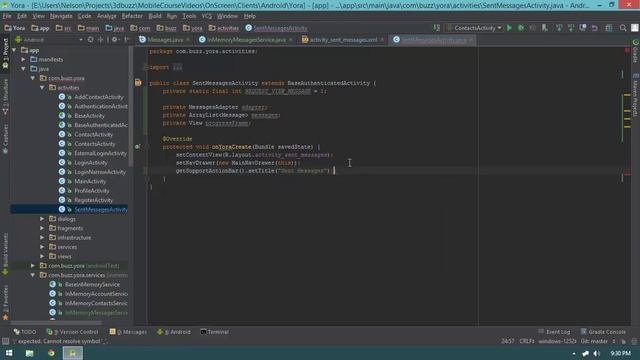Viewport: 640px width, 360px height.
Task: Start debugging with the Debug bug icon
Action: tap(521, 28)
